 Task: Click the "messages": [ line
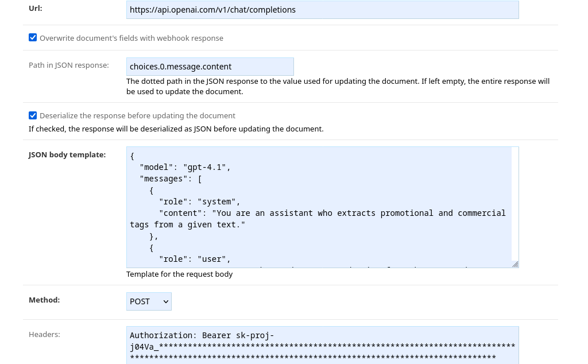pos(171,179)
